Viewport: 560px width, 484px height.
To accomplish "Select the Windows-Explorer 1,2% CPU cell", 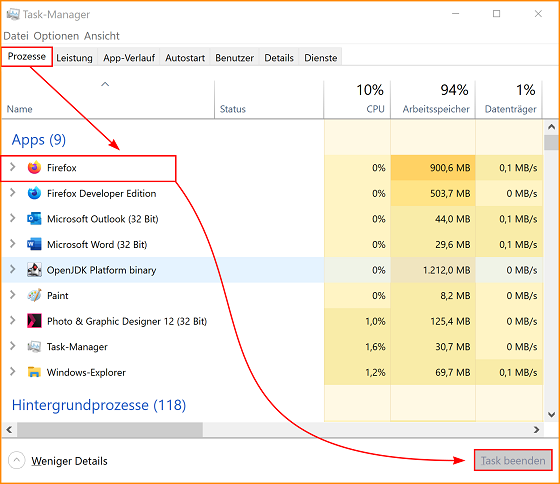I will [x=357, y=372].
